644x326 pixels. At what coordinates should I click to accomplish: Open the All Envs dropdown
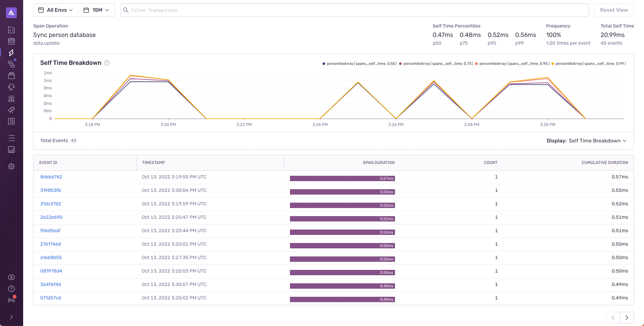click(x=55, y=10)
